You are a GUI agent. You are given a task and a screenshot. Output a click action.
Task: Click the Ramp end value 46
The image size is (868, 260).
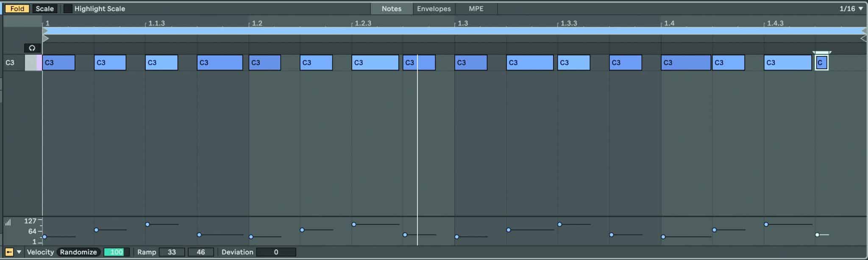click(201, 252)
